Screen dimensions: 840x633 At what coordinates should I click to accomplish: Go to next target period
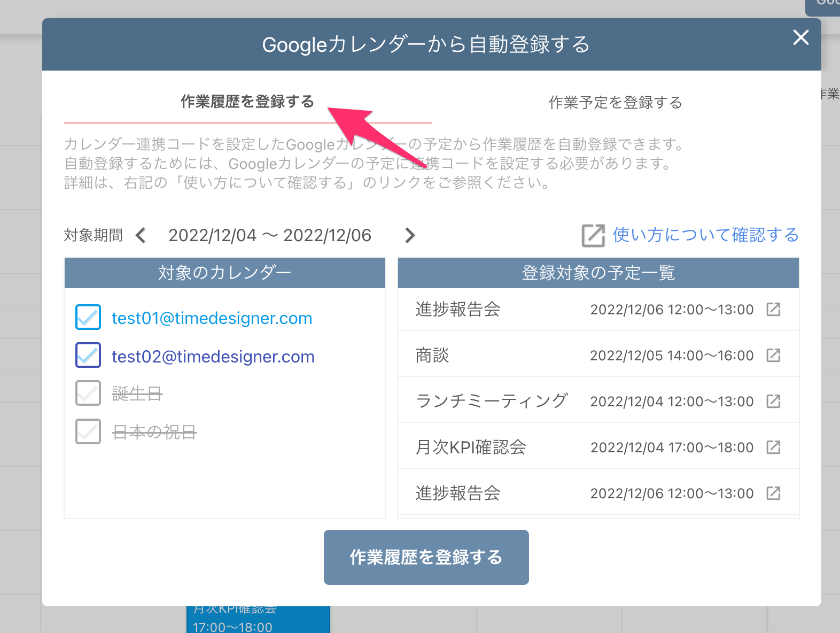[x=410, y=235]
